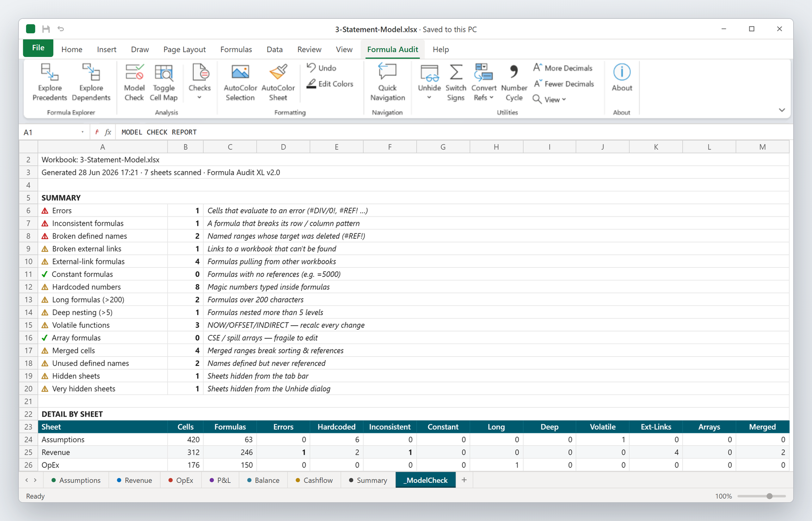This screenshot has width=812, height=521.
Task: Switch to the Home ribbon tab
Action: click(x=72, y=49)
